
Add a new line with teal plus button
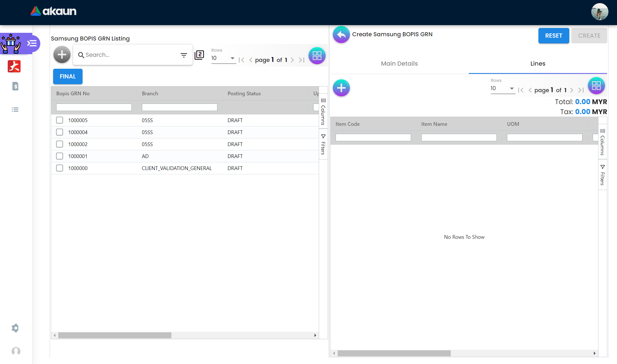tap(341, 88)
